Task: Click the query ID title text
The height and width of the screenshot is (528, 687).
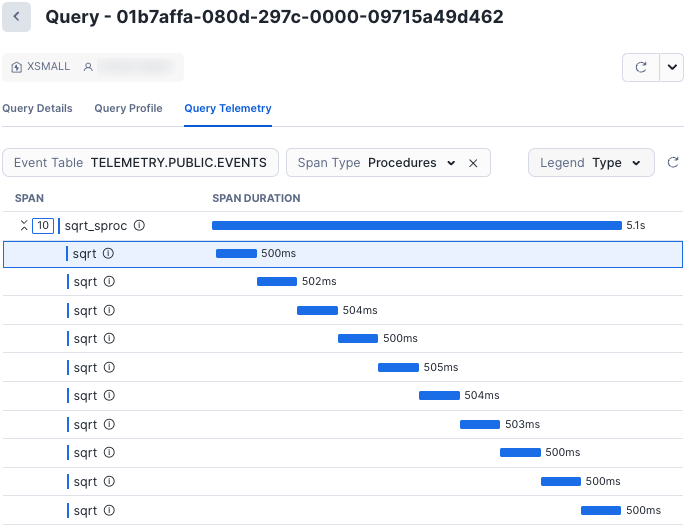Action: pos(274,17)
